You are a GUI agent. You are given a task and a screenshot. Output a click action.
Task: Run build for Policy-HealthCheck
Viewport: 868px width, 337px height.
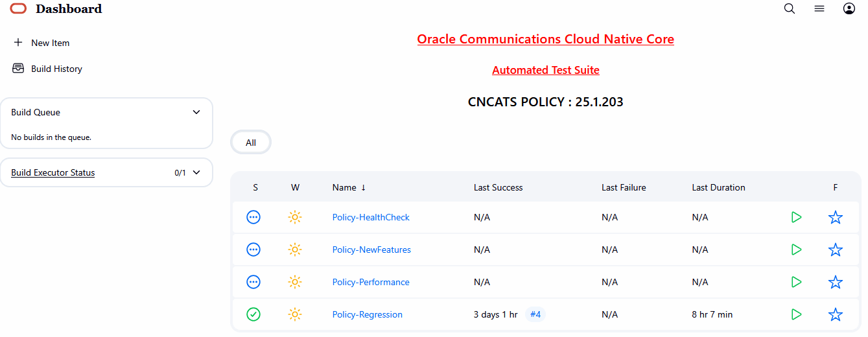coord(797,217)
